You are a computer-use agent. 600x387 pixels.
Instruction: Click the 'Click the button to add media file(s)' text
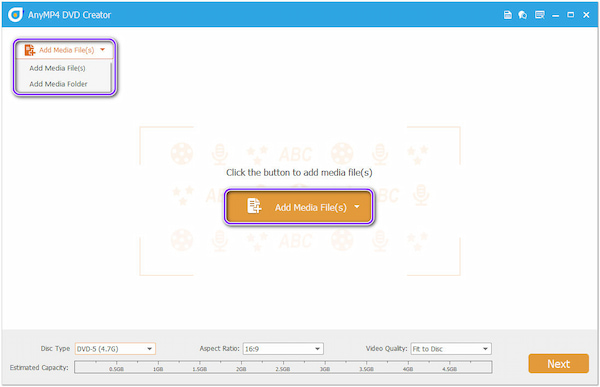299,173
